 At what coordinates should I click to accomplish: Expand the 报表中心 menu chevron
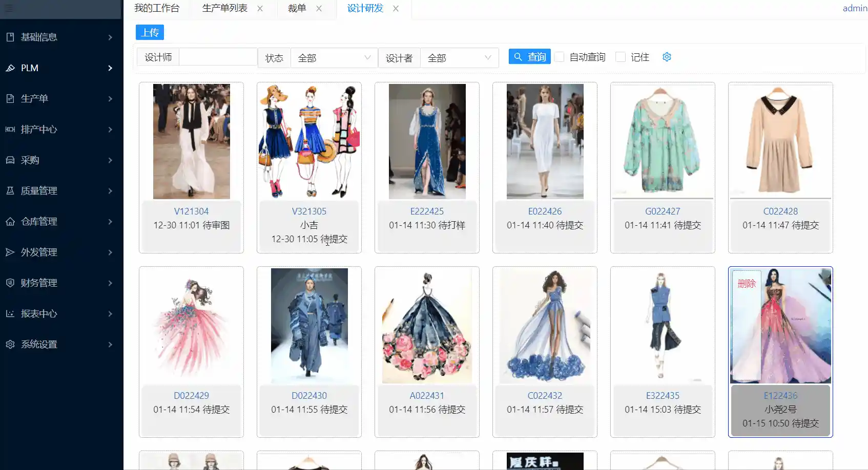pyautogui.click(x=110, y=313)
